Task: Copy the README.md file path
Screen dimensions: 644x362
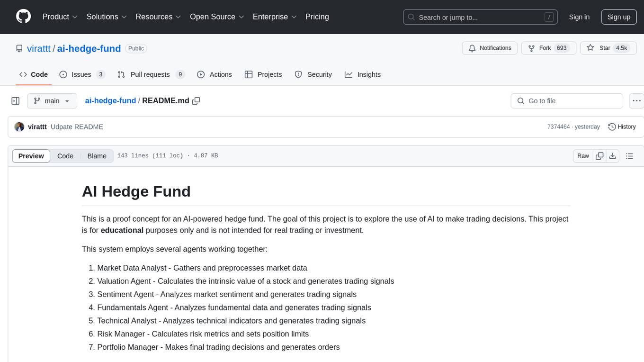Action: click(x=196, y=101)
